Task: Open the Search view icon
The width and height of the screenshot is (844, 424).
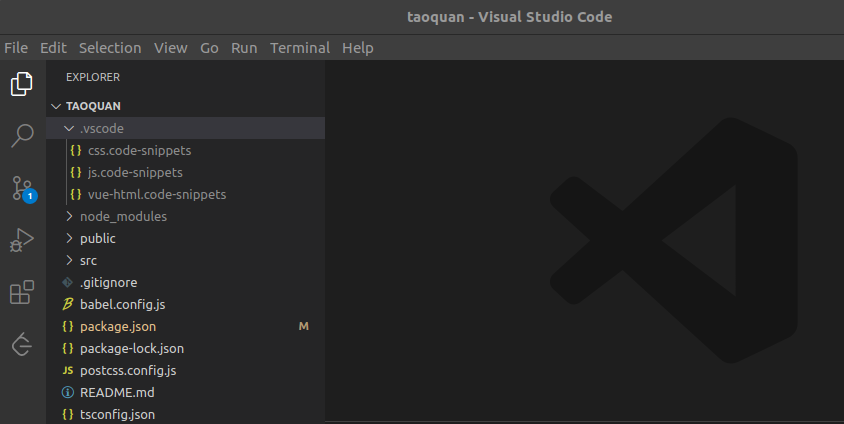Action: point(22,136)
